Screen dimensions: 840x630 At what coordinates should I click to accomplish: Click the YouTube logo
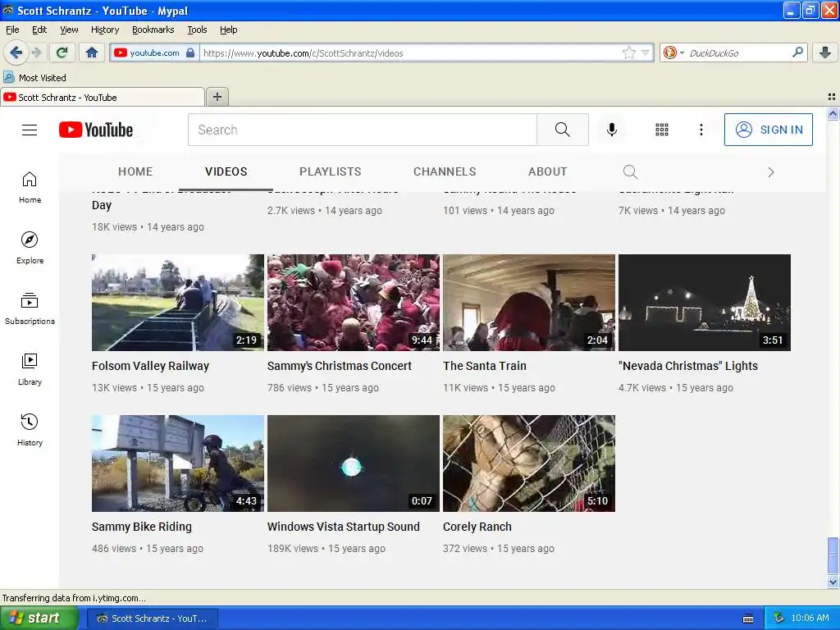tap(96, 130)
